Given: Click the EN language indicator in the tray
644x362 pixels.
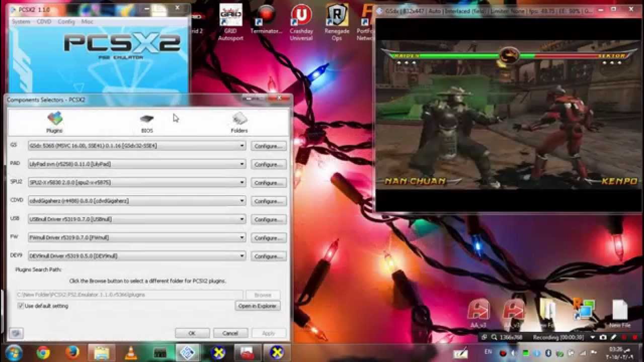Looking at the screenshot, I should [x=488, y=352].
